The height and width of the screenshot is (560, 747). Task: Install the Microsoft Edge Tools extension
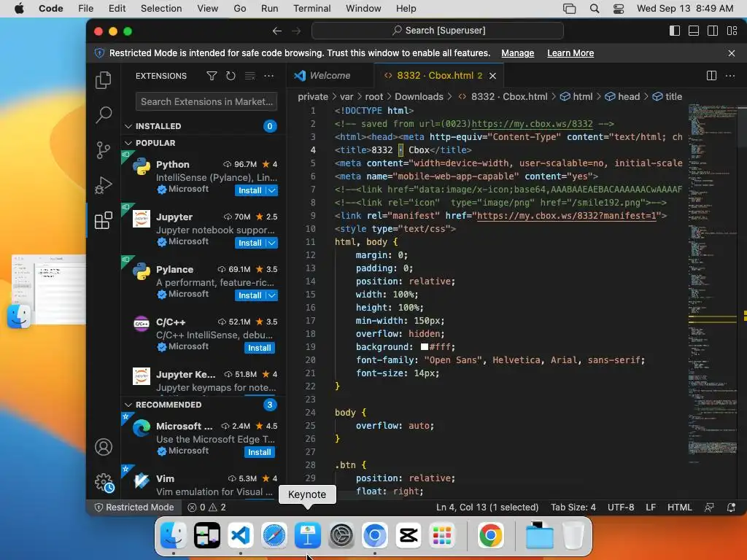pos(259,452)
